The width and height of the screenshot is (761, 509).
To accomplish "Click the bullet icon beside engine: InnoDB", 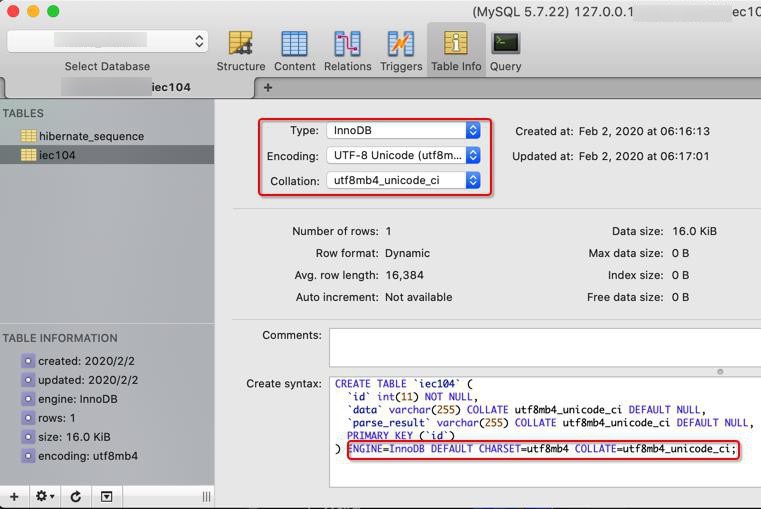I will click(28, 399).
